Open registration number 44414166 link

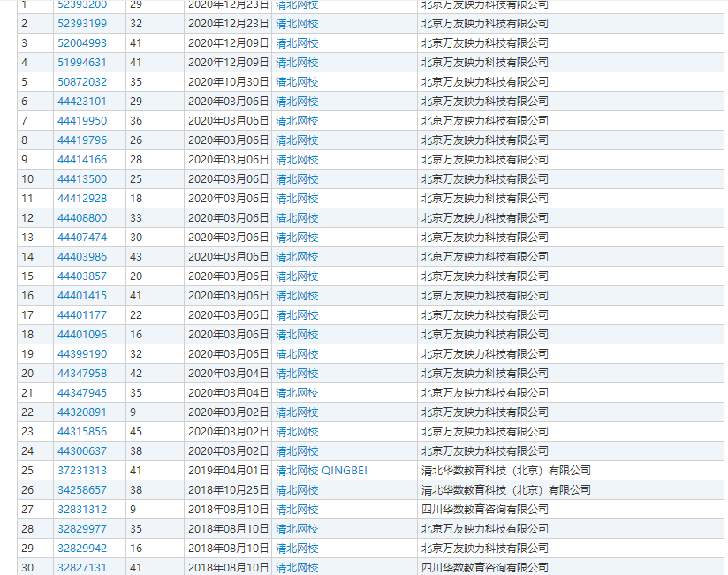tap(82, 160)
